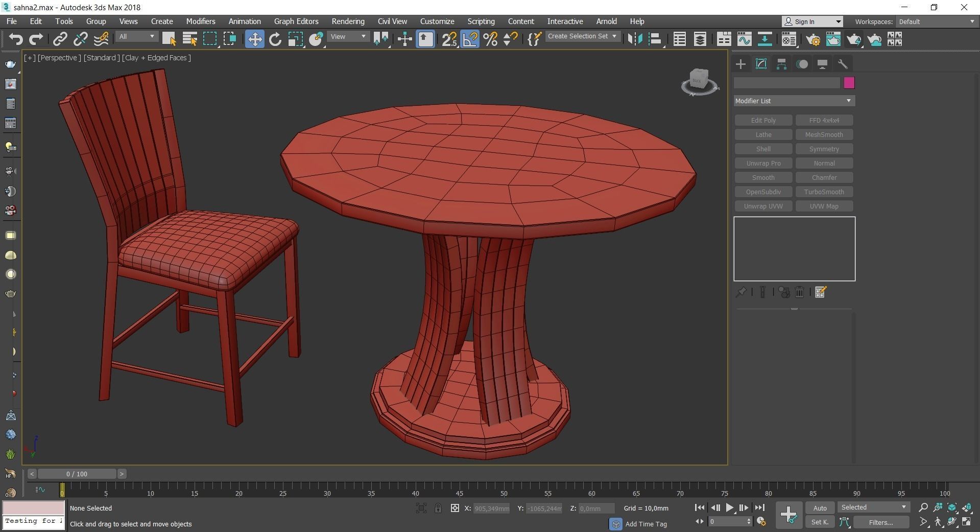Screen dimensions: 980x532
Task: Select the Bind to Space Warp tool
Action: point(101,39)
